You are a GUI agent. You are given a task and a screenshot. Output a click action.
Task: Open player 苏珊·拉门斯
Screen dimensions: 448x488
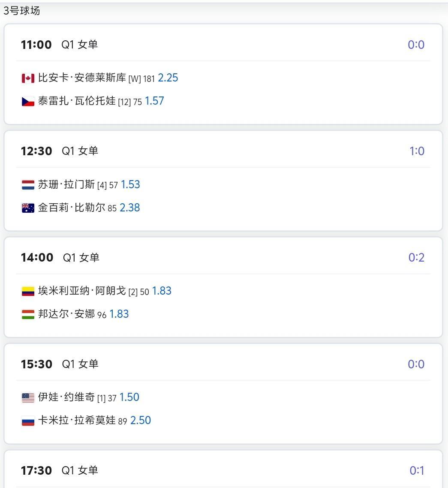66,184
